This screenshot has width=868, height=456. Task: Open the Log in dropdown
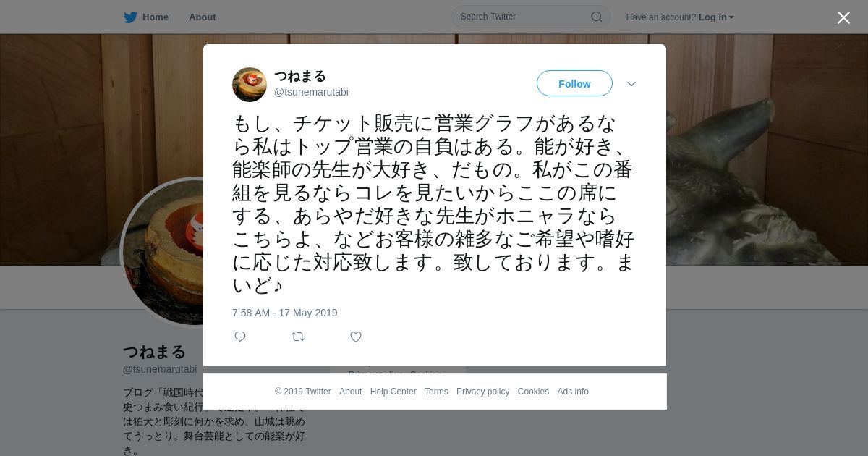(x=716, y=17)
